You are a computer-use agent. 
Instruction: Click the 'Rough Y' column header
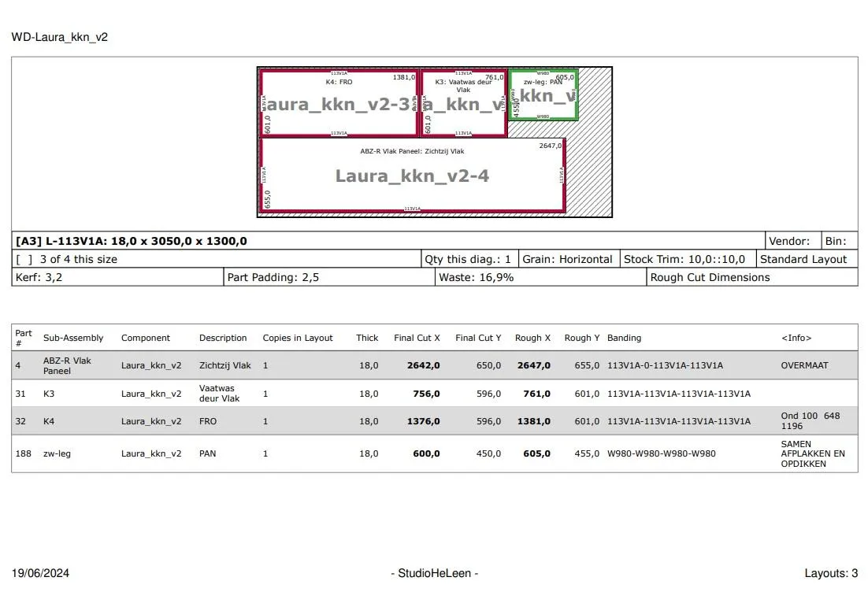click(582, 338)
